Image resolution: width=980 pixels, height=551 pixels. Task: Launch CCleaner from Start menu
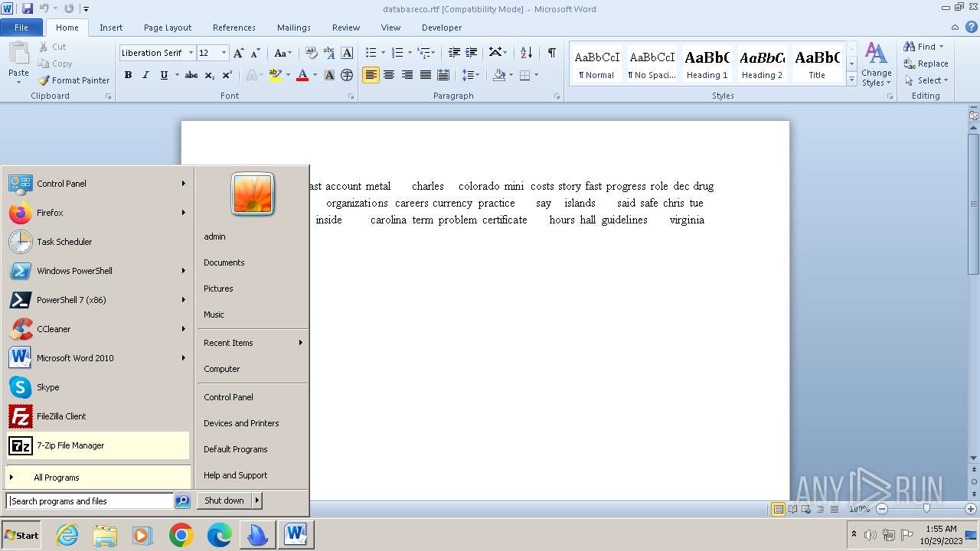97,329
